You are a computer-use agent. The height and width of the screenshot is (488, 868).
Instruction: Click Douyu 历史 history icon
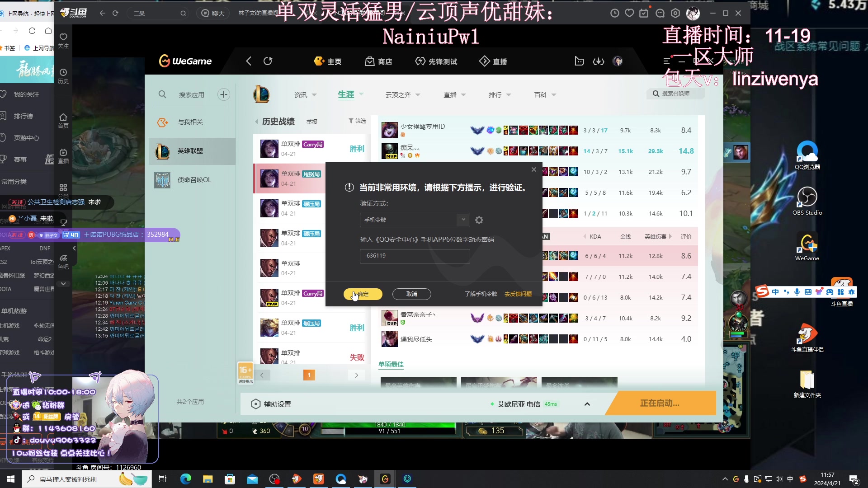tap(63, 75)
